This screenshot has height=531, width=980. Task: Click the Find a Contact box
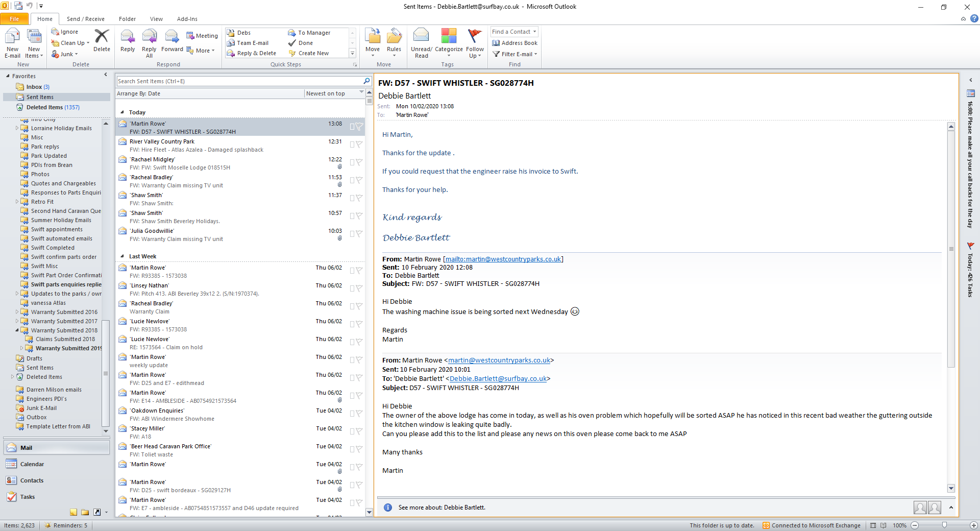[x=514, y=32]
